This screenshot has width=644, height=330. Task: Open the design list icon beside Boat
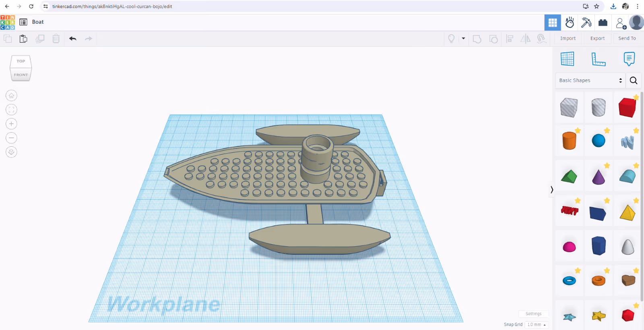coord(23,22)
